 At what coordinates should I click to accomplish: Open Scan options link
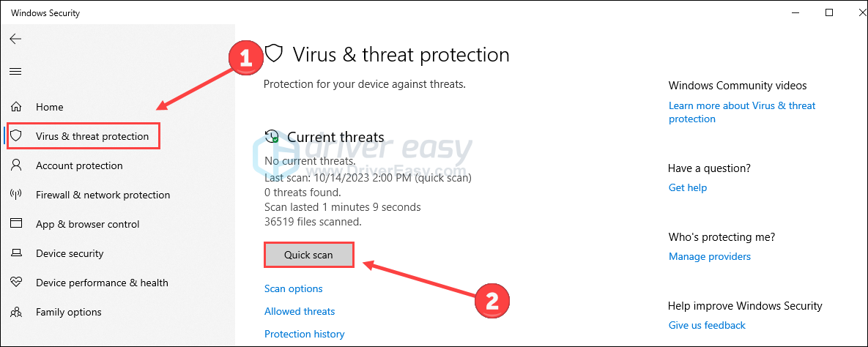(294, 289)
